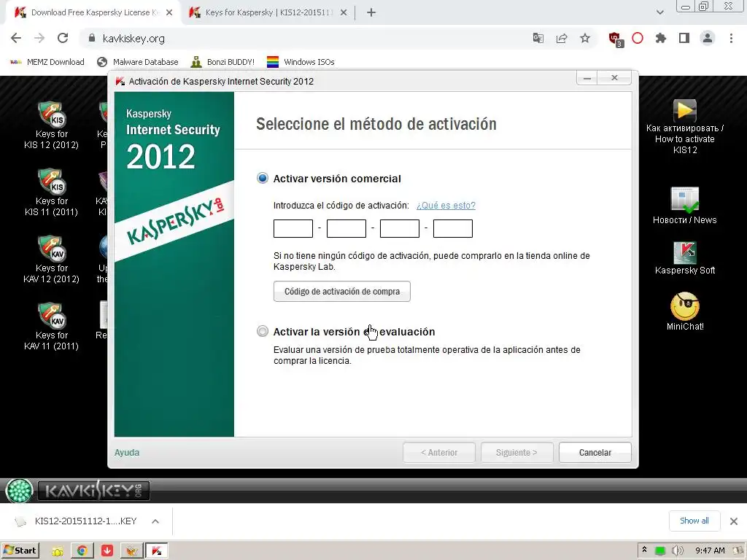Click the 9:47 AM clock
This screenshot has width=747, height=560.
(710, 551)
